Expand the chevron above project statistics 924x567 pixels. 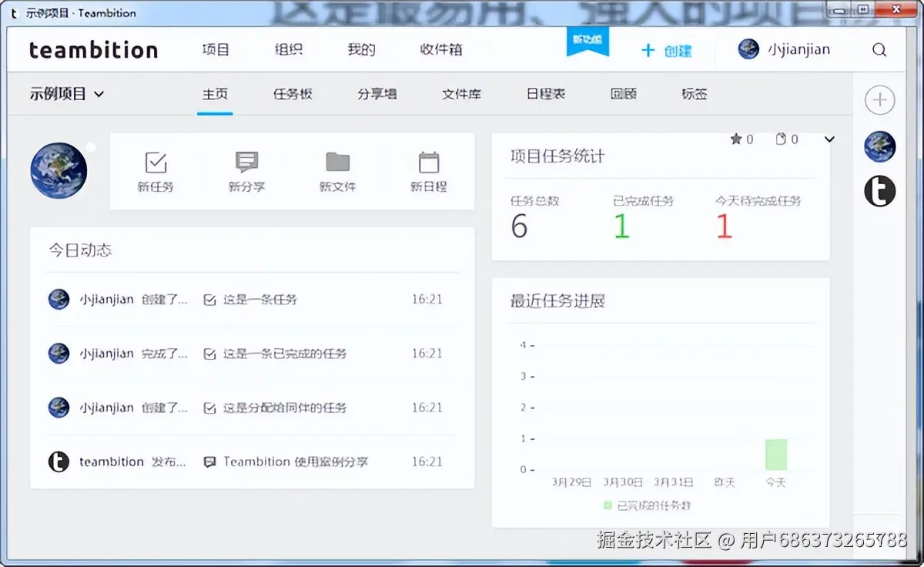[829, 139]
